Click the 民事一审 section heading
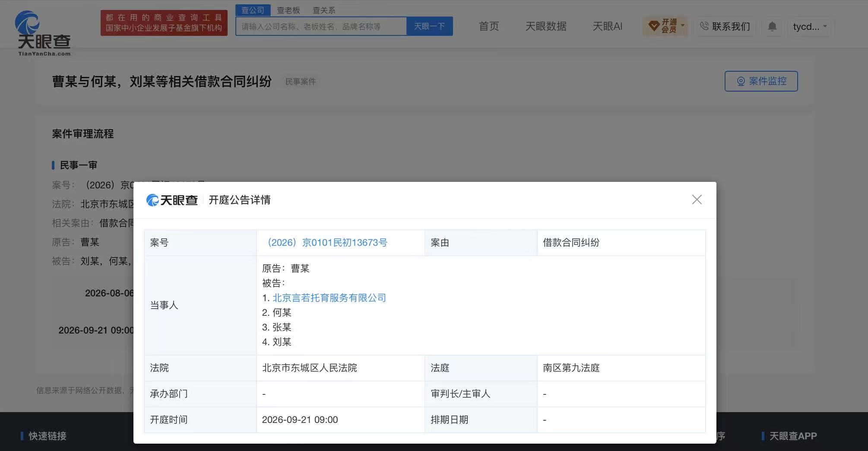 pyautogui.click(x=78, y=165)
